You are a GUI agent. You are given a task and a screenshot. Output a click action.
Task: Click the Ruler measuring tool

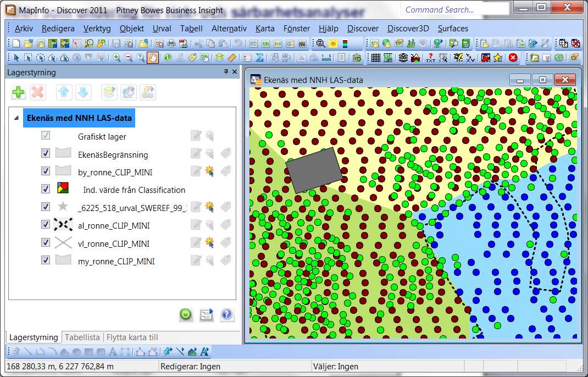pyautogui.click(x=232, y=58)
